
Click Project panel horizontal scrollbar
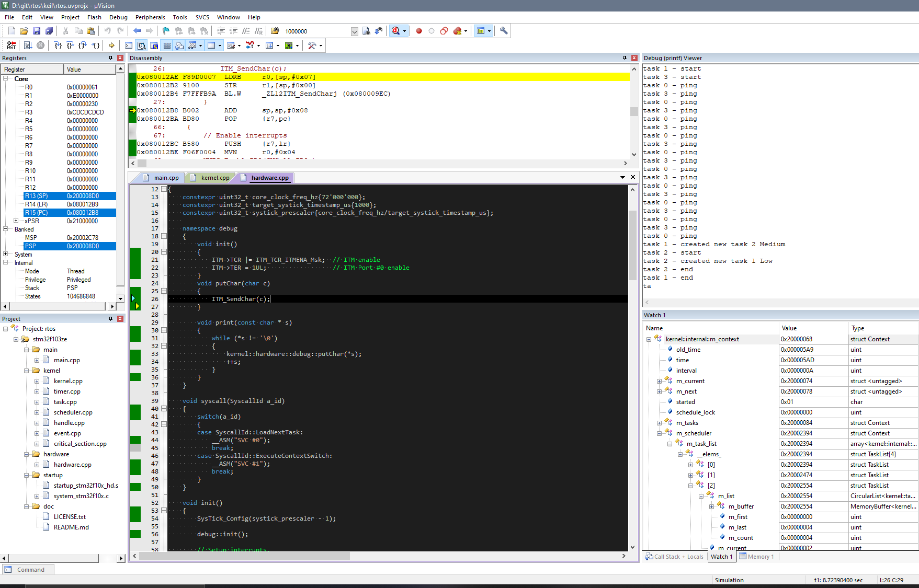click(x=54, y=558)
